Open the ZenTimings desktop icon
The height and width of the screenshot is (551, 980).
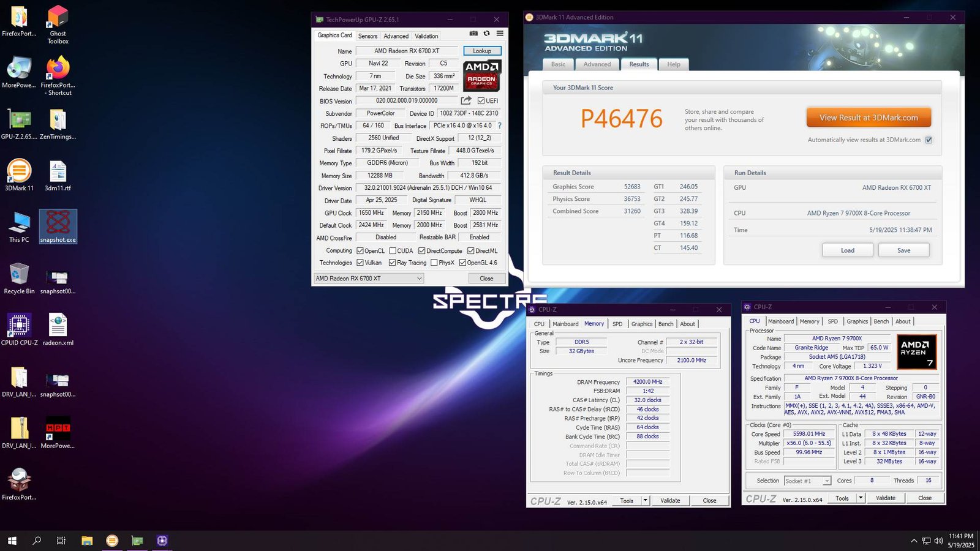pyautogui.click(x=58, y=124)
